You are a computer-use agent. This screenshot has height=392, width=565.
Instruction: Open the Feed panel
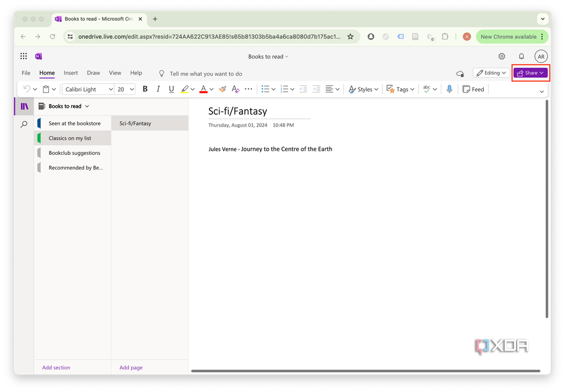point(473,89)
